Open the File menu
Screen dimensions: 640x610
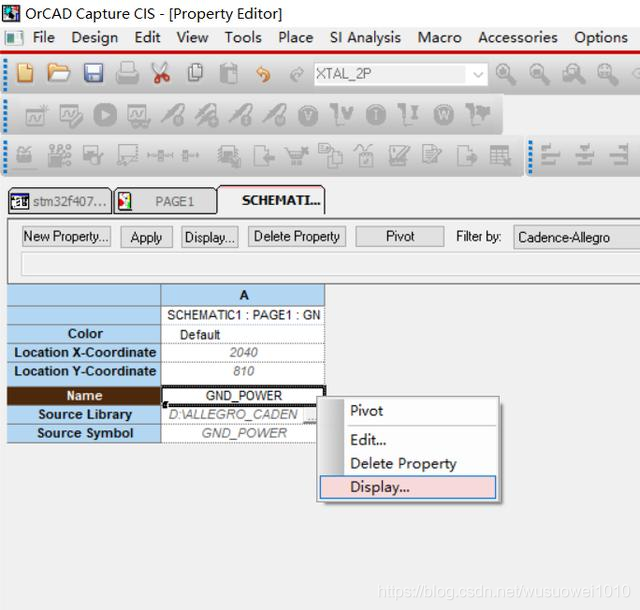tap(44, 38)
